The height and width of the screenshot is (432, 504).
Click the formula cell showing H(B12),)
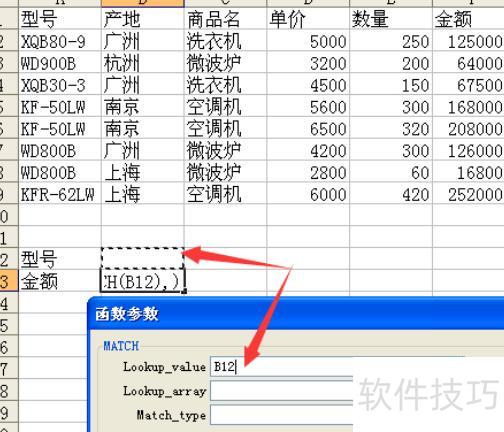[x=143, y=281]
